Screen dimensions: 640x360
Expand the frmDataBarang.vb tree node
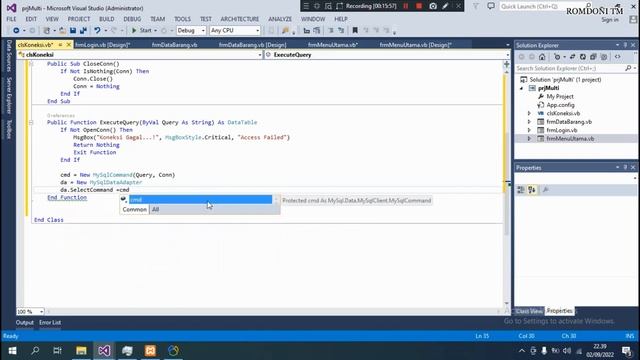(529, 122)
